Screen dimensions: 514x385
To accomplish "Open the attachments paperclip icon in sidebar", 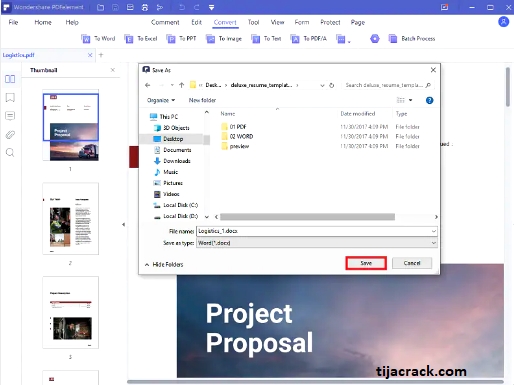I will pyautogui.click(x=10, y=135).
